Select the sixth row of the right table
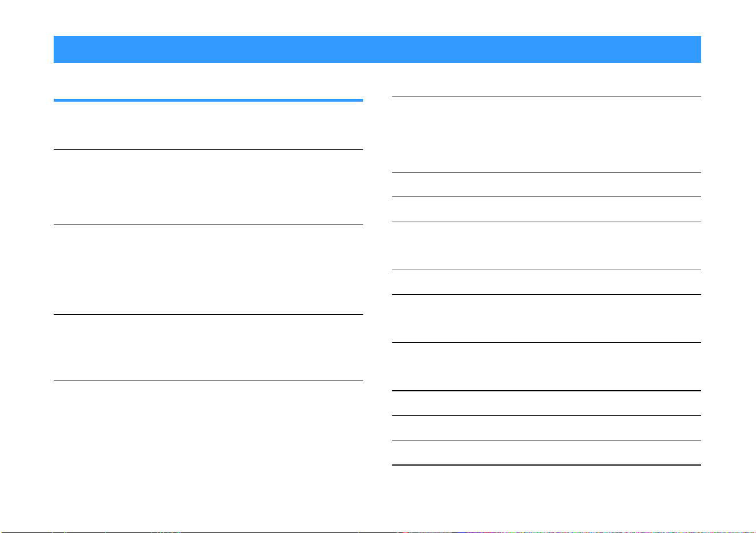The width and height of the screenshot is (756, 533). [546, 318]
